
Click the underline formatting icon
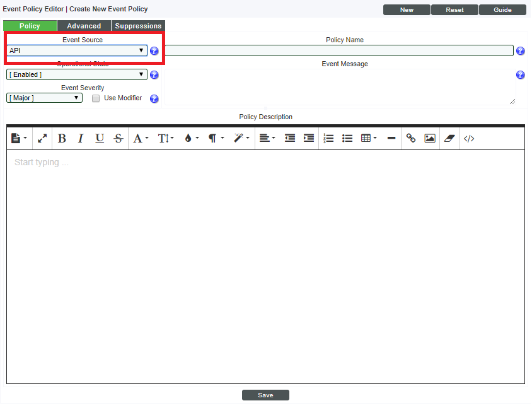100,138
